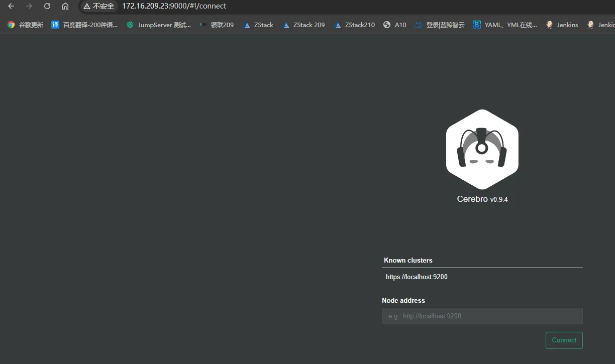Click the browser address bar URL
615x364 pixels.
174,6
